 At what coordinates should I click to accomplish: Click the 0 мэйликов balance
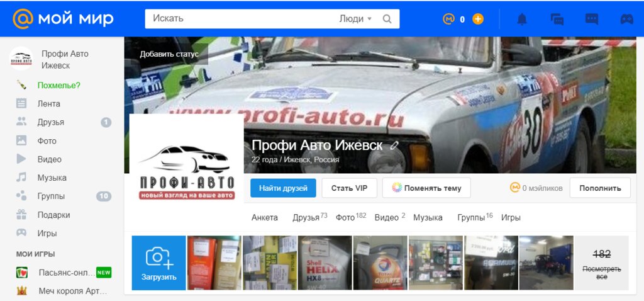[x=536, y=188]
